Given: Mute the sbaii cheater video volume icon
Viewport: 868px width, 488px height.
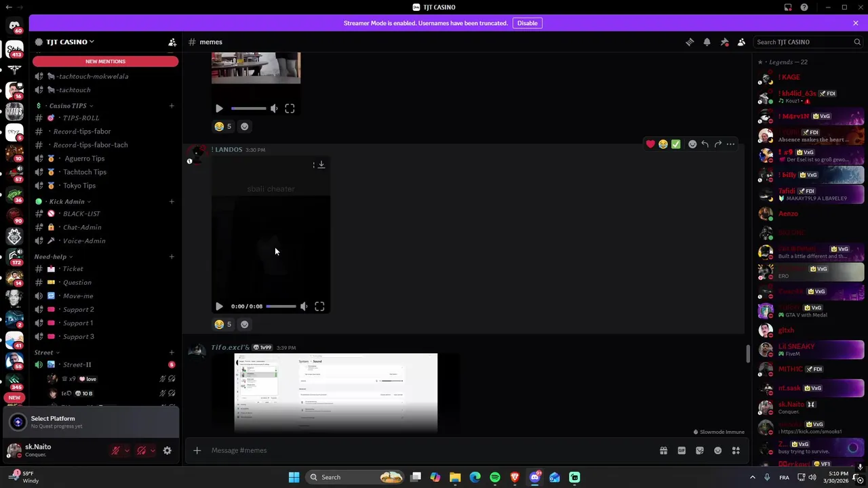Looking at the screenshot, I should click(304, 306).
